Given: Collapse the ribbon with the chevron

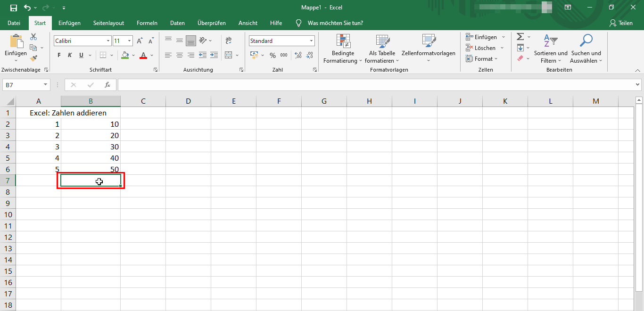Looking at the screenshot, I should pyautogui.click(x=638, y=70).
